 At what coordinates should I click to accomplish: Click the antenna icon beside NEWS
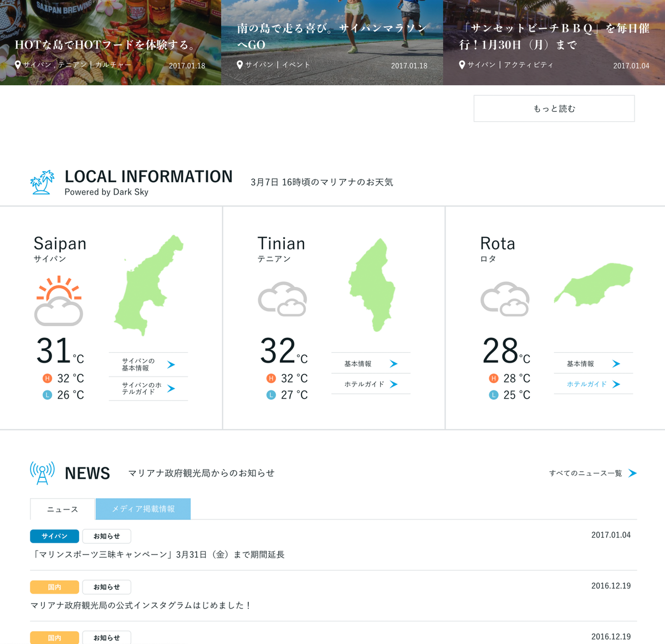41,473
